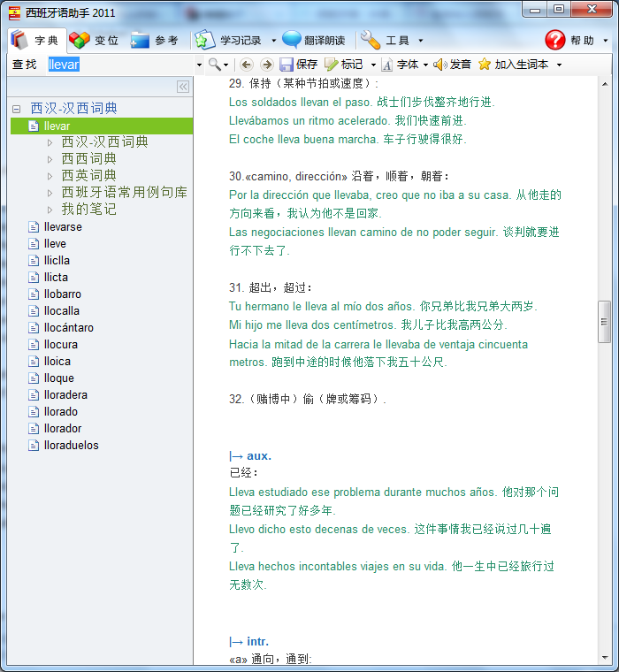
Task: Expand the 西汉-汉西词典 sub-item under llevar
Action: [50, 142]
